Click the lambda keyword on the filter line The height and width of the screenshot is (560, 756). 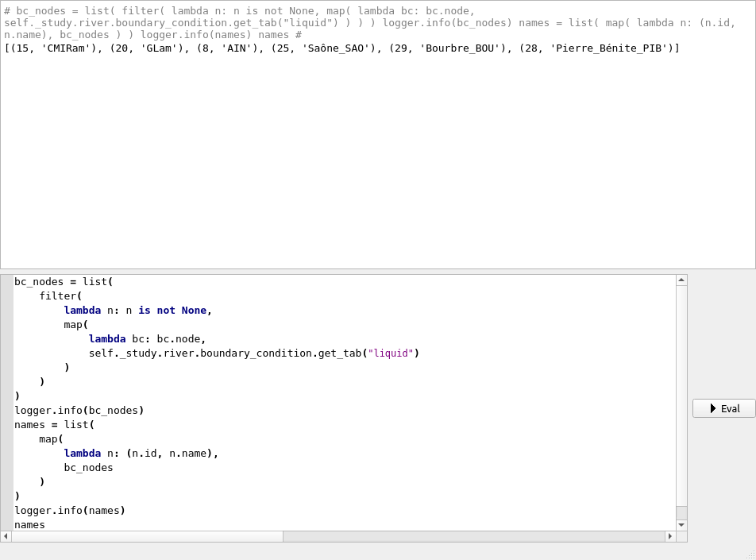(83, 310)
